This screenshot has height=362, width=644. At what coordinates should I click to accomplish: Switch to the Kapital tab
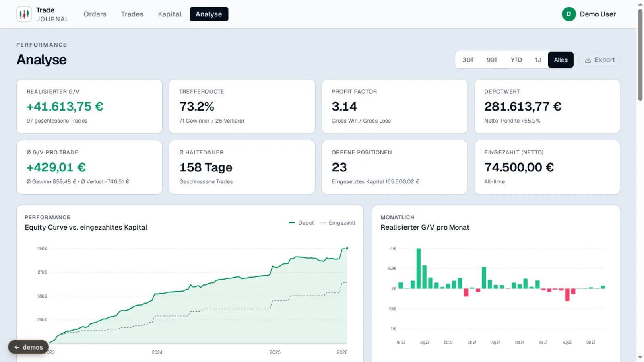(169, 14)
